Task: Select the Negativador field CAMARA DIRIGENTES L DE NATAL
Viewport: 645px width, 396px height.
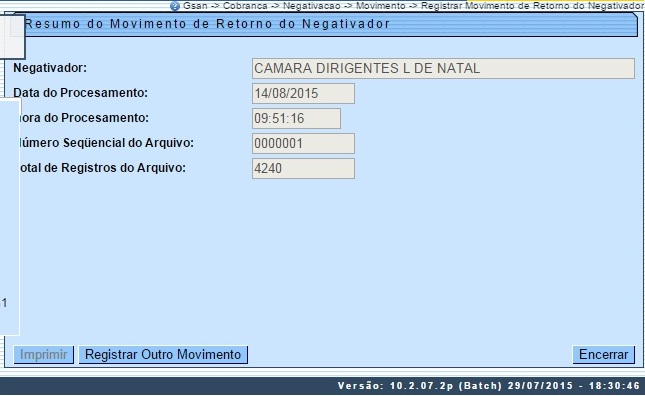Action: [x=443, y=68]
